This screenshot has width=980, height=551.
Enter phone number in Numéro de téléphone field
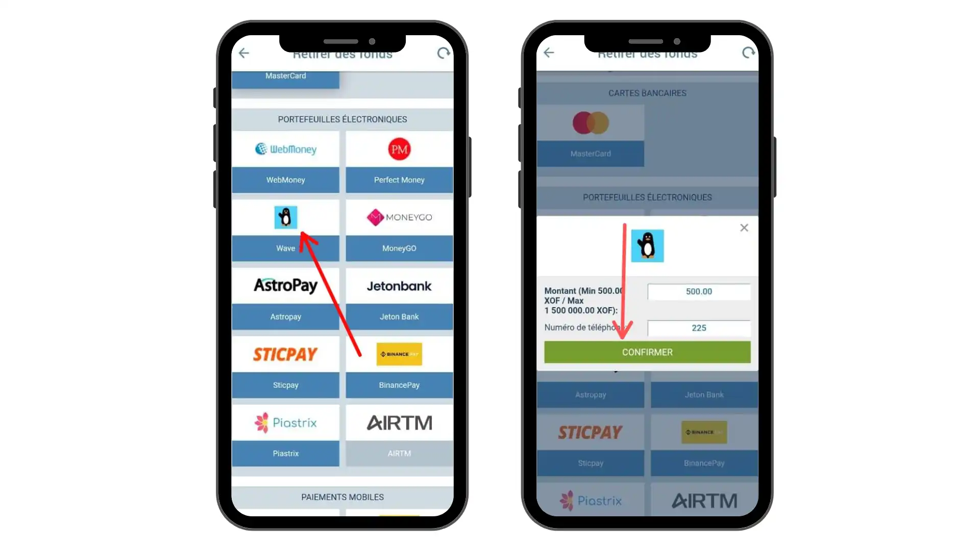699,328
